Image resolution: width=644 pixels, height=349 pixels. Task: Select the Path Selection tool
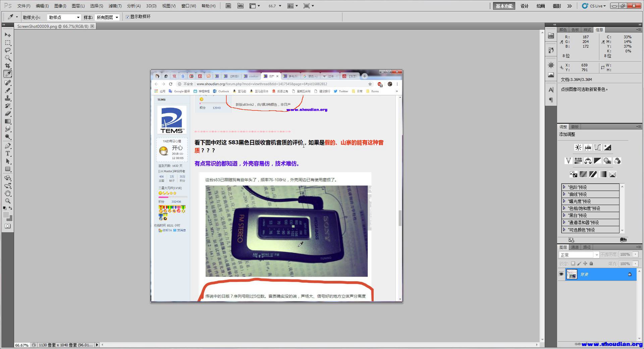(x=8, y=161)
